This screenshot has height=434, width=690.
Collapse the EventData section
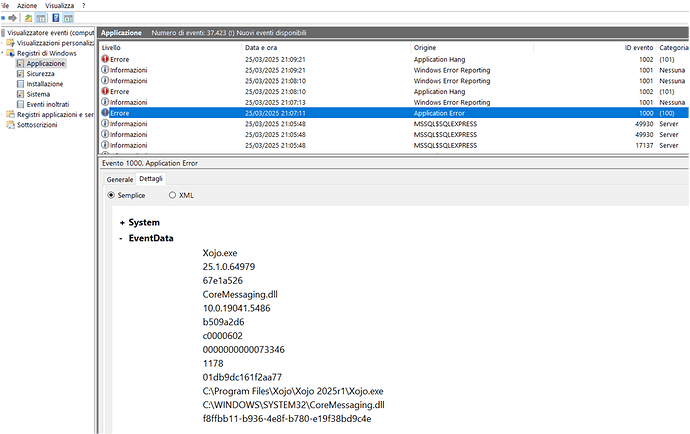tap(122, 238)
